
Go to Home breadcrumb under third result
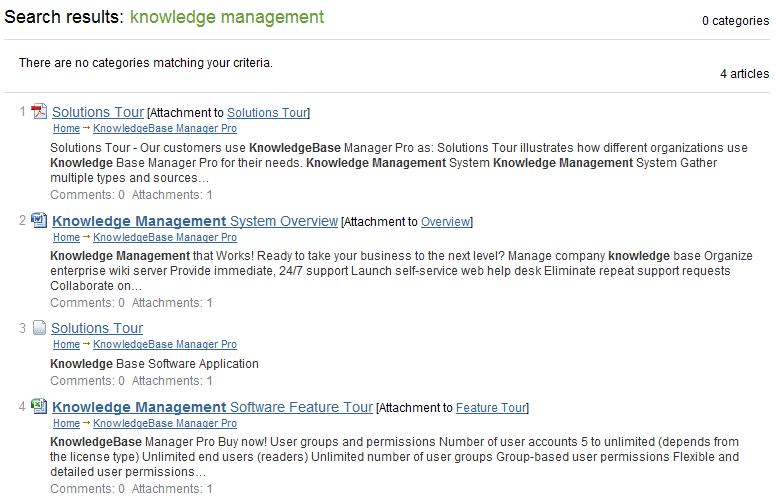(66, 344)
